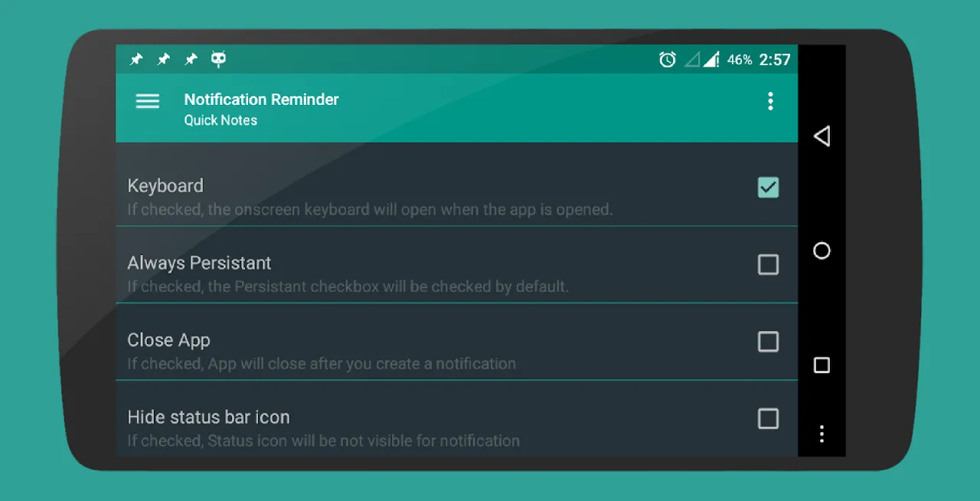Tap the 2:57 clock in status bar

pos(775,60)
